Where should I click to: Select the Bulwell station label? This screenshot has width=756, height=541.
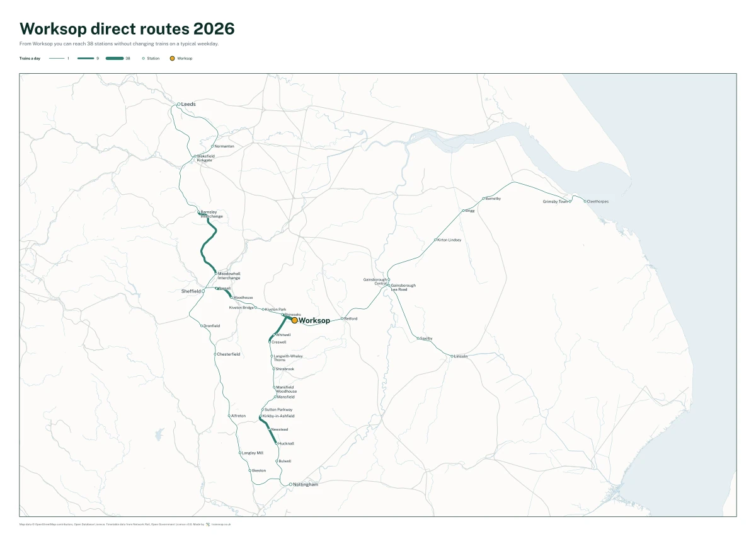[285, 461]
